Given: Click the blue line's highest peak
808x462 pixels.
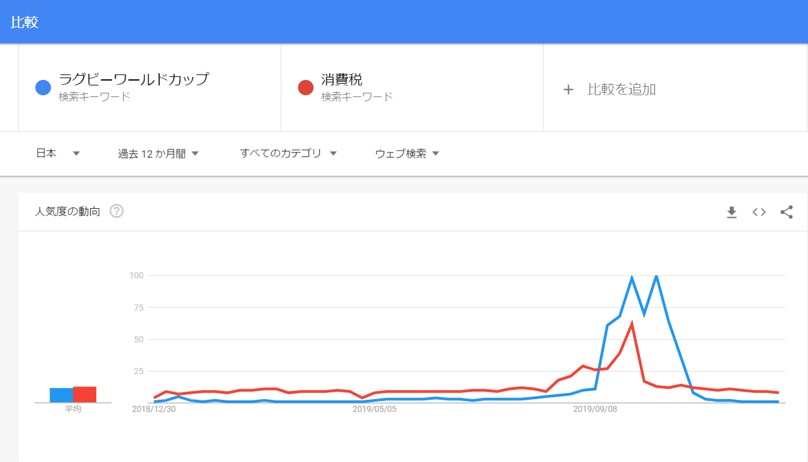Looking at the screenshot, I should [x=656, y=277].
